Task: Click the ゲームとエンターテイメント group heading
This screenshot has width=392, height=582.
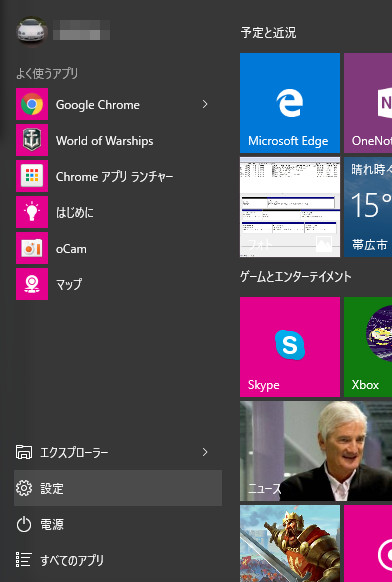Action: pos(295,277)
